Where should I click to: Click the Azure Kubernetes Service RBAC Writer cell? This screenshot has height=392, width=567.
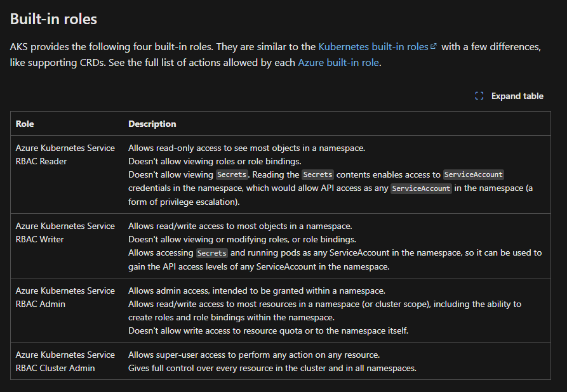(65, 232)
